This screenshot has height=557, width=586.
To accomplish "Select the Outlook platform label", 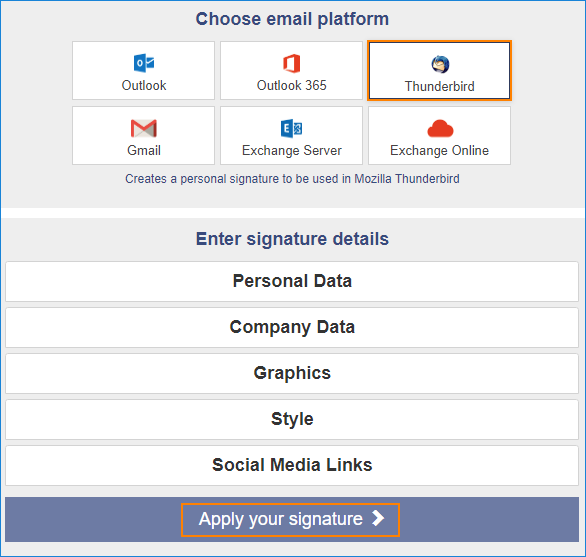I will [x=144, y=86].
